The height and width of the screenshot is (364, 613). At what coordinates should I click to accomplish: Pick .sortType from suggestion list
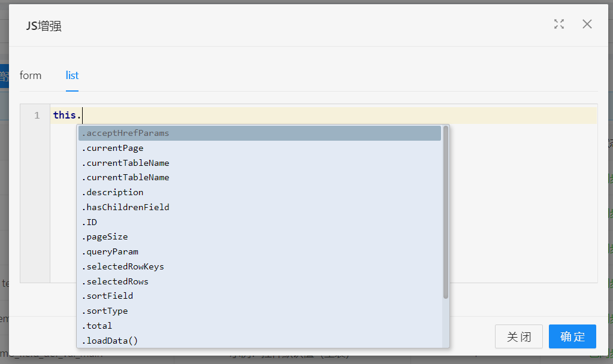(259, 311)
